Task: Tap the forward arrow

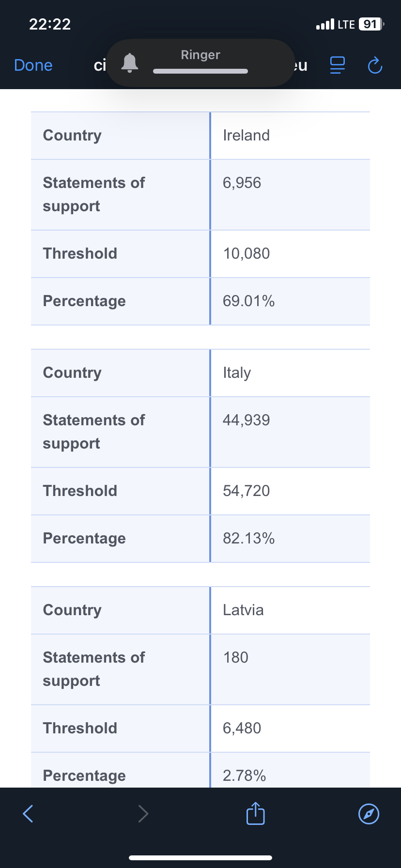Action: pos(143,813)
